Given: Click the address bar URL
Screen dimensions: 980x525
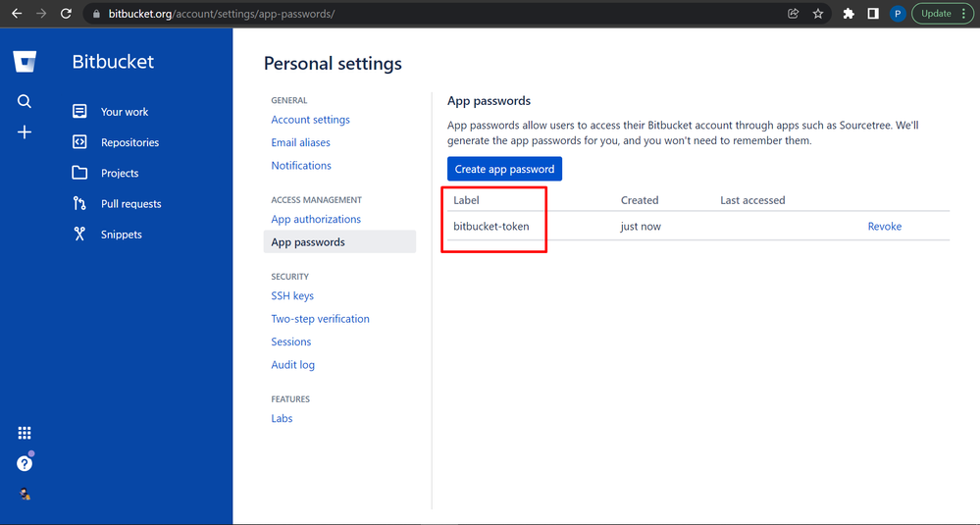Looking at the screenshot, I should pyautogui.click(x=222, y=14).
